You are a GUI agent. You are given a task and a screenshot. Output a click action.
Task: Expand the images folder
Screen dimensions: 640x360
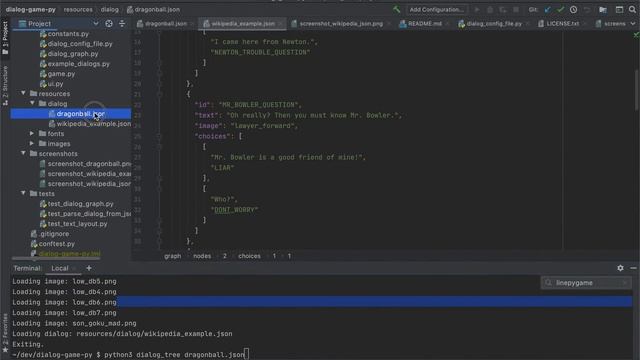(x=32, y=144)
